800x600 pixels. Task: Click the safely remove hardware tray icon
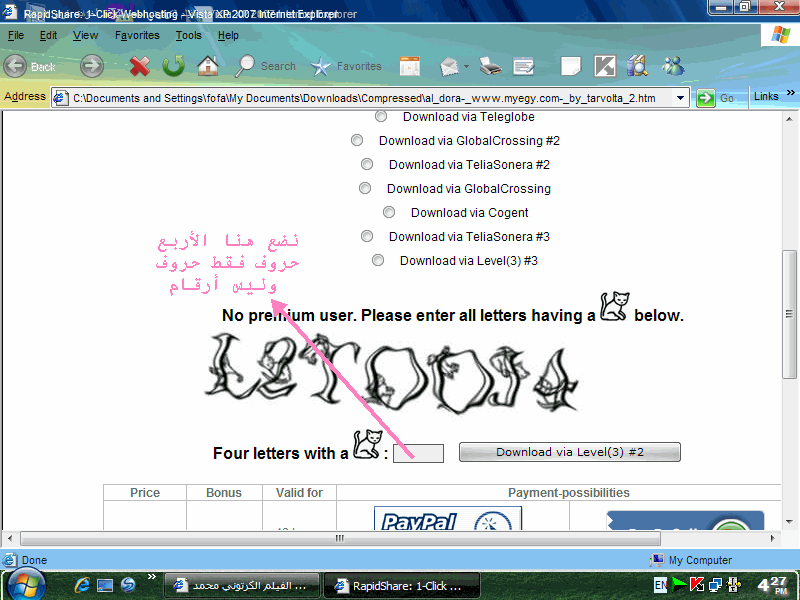[x=734, y=585]
